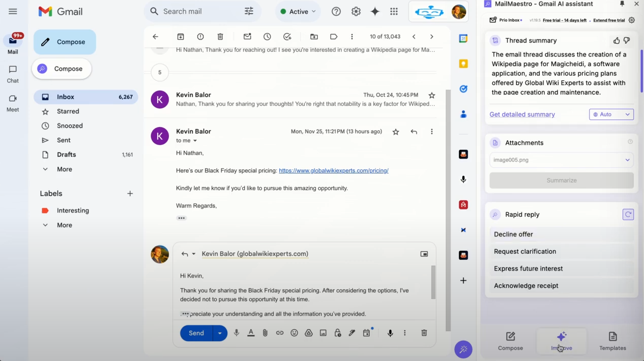Open the reply in a pop-out window

click(x=424, y=254)
